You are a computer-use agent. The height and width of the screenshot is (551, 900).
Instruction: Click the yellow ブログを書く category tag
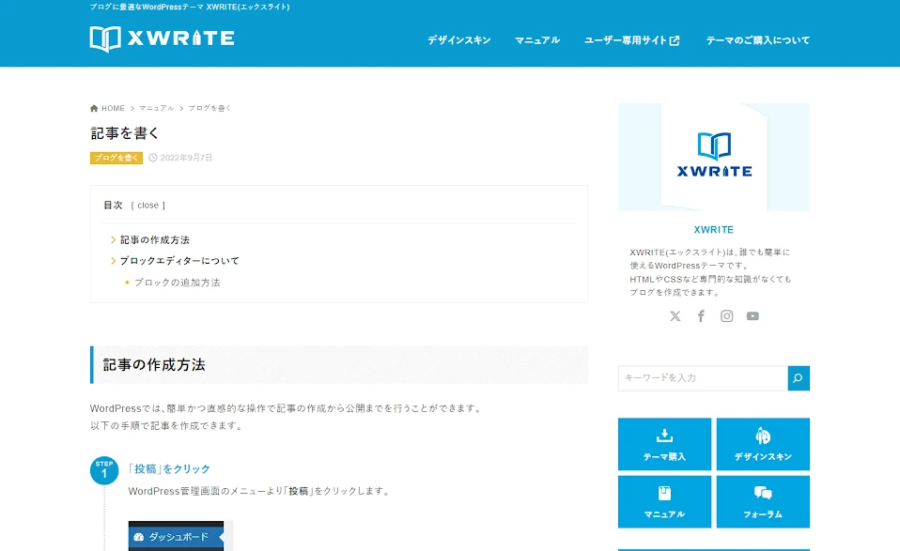116,158
